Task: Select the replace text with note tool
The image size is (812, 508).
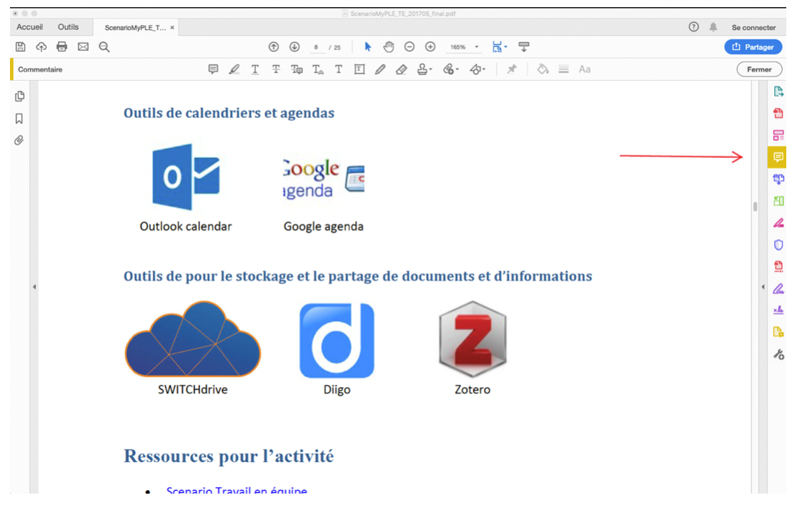Action: [297, 69]
